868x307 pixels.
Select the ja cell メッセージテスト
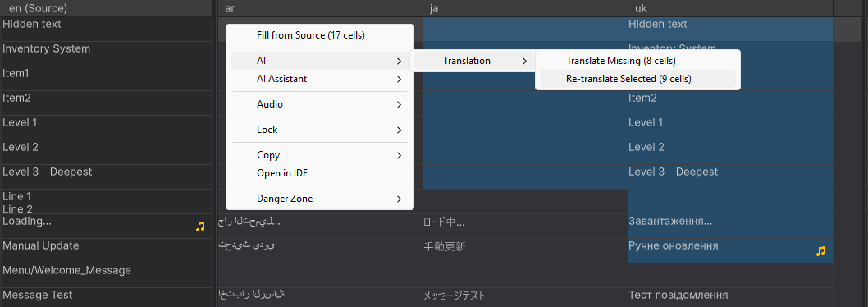pos(525,297)
